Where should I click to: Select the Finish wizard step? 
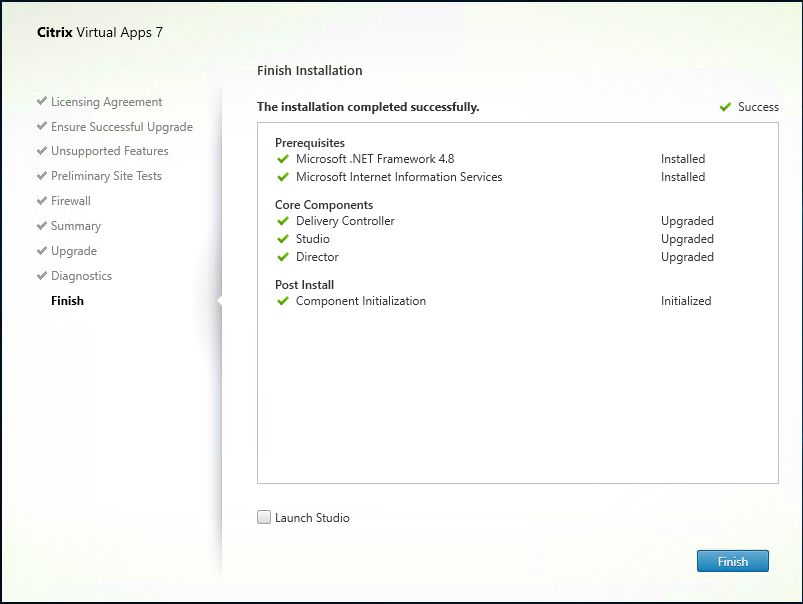click(x=67, y=301)
